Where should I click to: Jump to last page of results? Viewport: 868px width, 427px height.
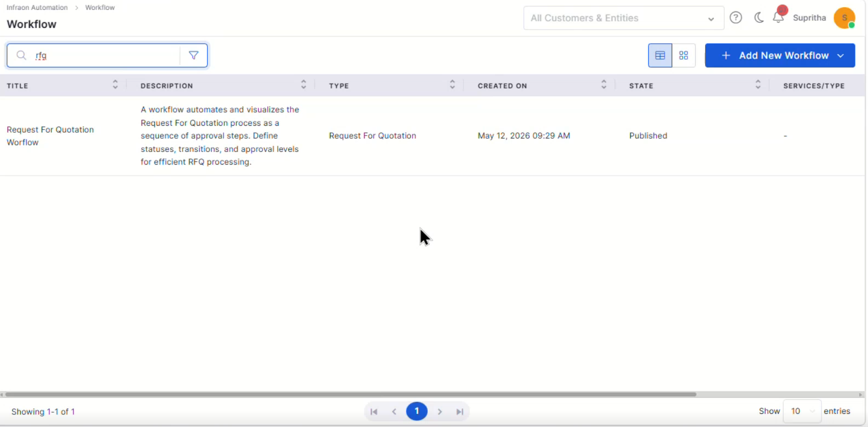coord(460,412)
